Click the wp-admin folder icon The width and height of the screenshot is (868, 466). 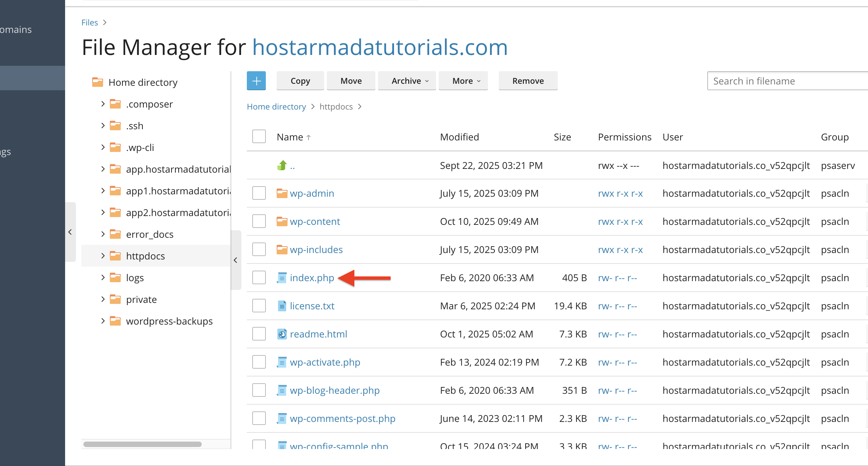[x=282, y=193]
